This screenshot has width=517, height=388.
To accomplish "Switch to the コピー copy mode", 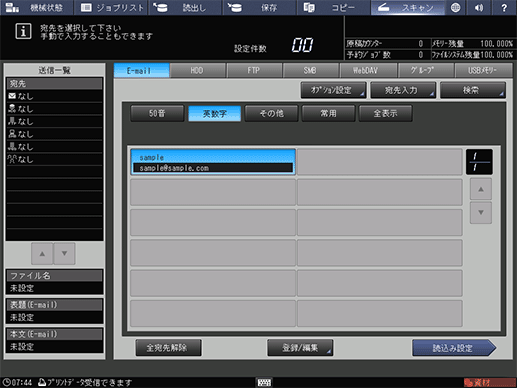I will coord(333,7).
